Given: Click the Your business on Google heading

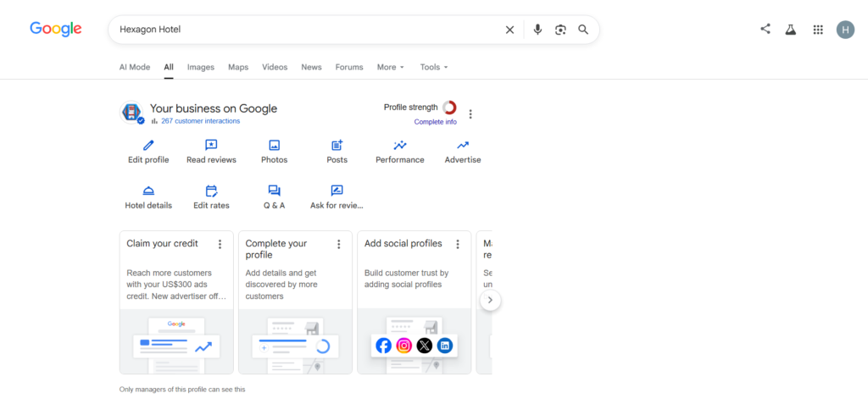Looking at the screenshot, I should [213, 108].
